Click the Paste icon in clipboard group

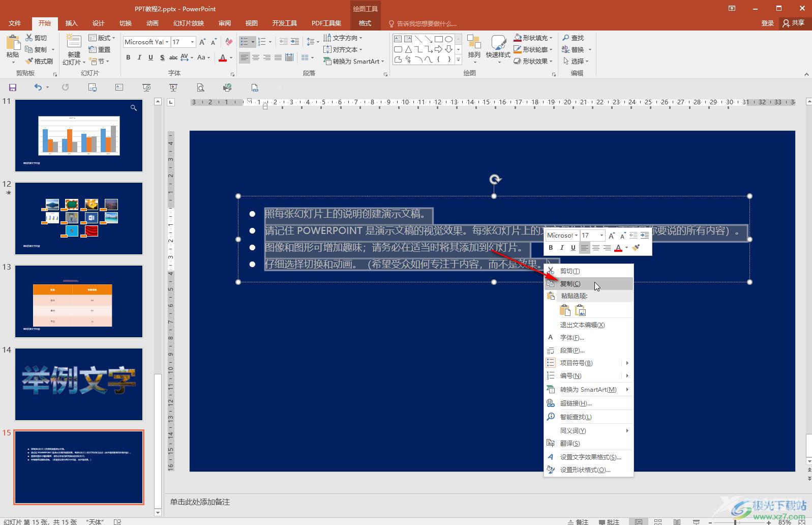coord(13,43)
